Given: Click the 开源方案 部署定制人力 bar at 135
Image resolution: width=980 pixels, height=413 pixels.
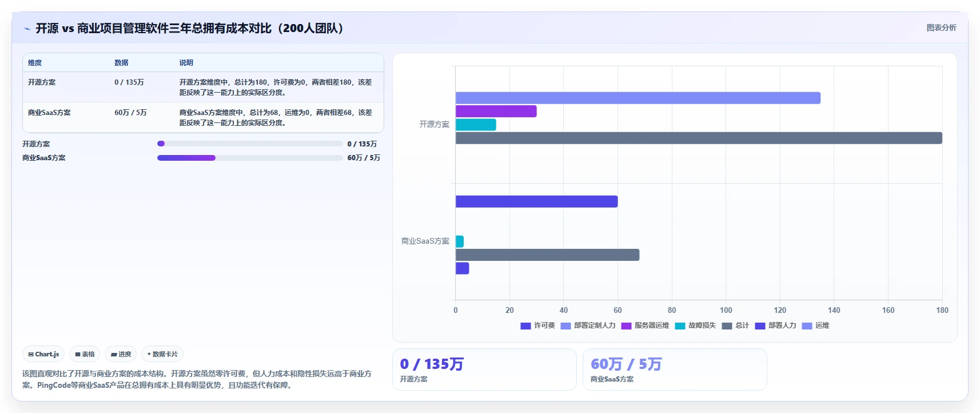Looking at the screenshot, I should 638,98.
